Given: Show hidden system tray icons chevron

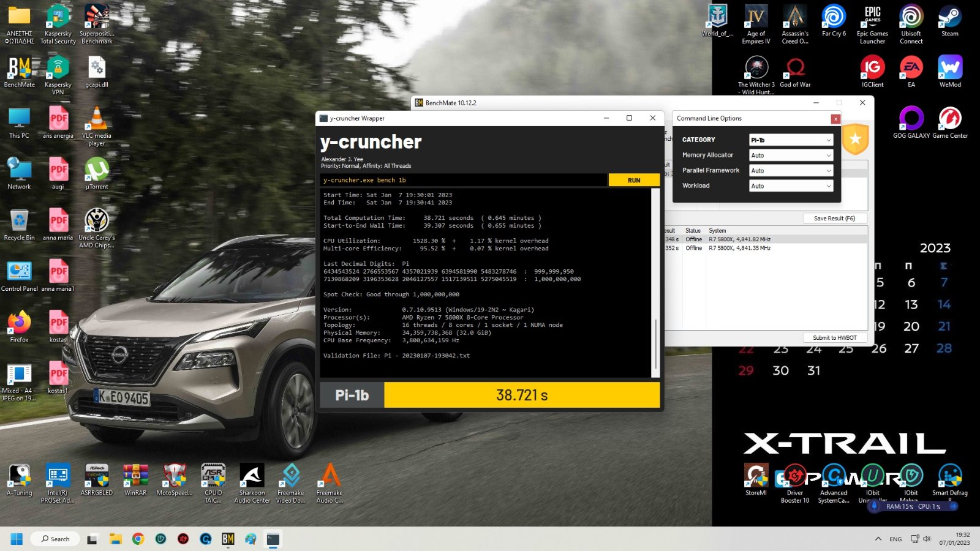Looking at the screenshot, I should (x=878, y=539).
